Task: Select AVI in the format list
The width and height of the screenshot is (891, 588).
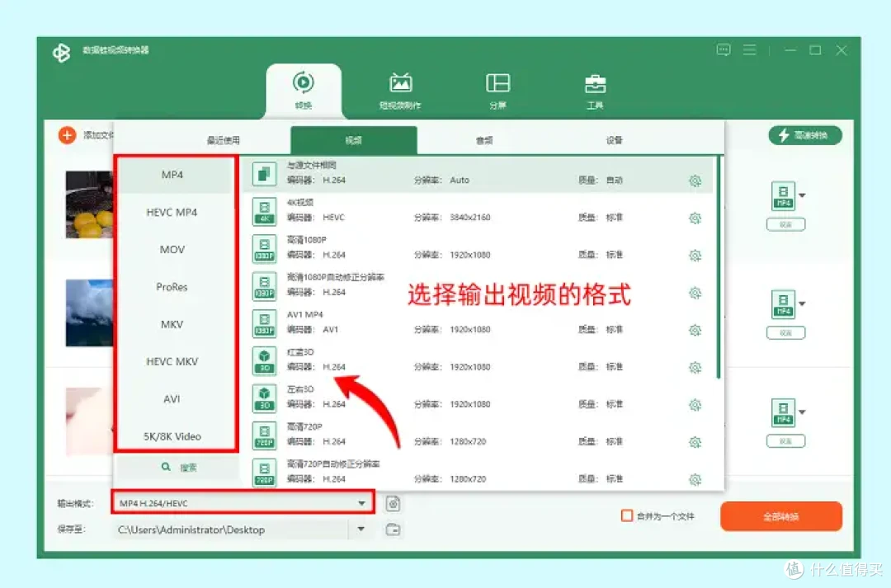Action: pyautogui.click(x=172, y=399)
